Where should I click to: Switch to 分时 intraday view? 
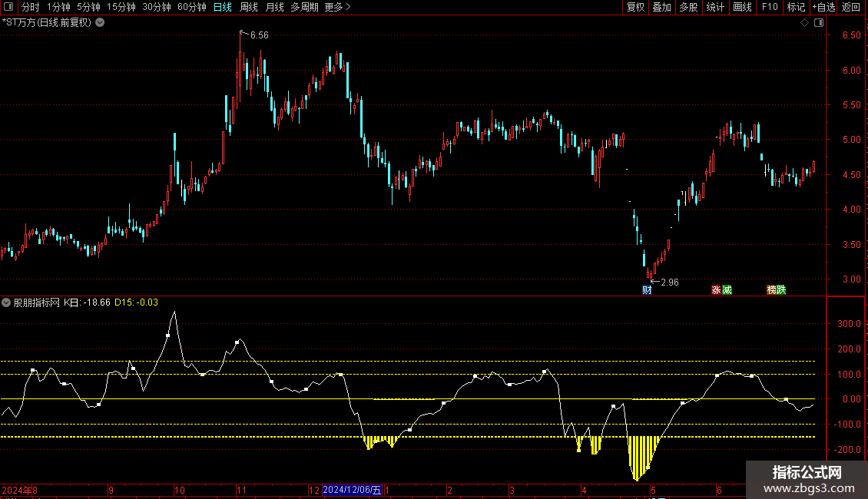coord(31,7)
